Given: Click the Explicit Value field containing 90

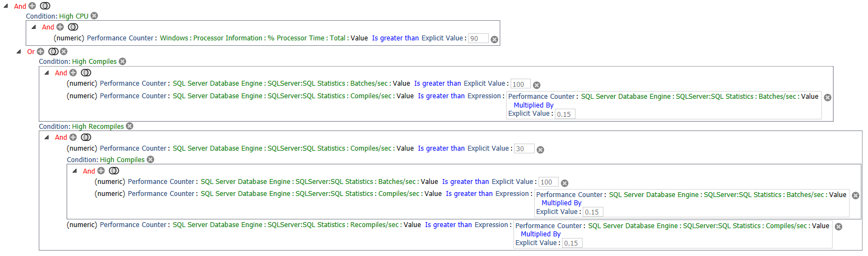Looking at the screenshot, I should click(478, 39).
